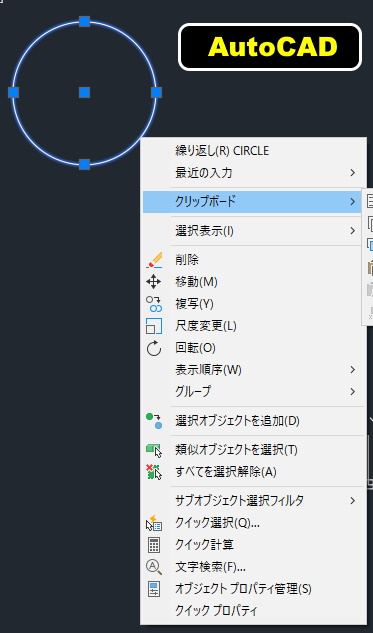Choose 削除 from the context menu
The height and width of the screenshot is (633, 373).
pos(254,260)
